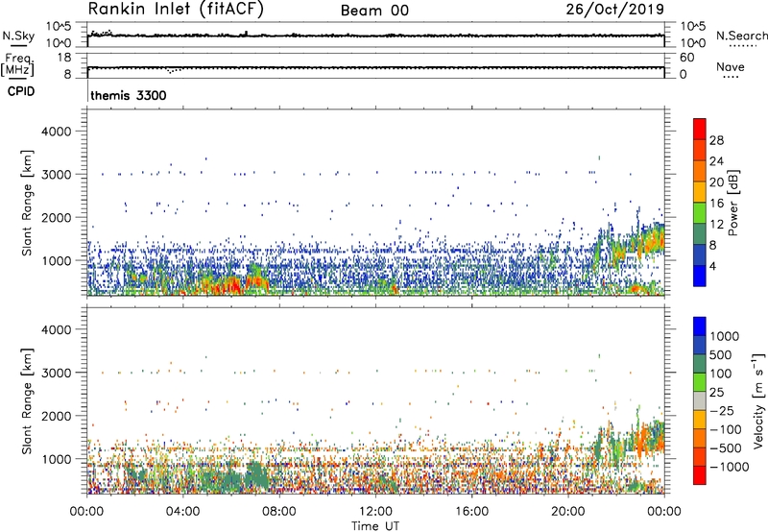Click the "CPID" label
This screenshot has height=532, width=768.
(x=21, y=91)
